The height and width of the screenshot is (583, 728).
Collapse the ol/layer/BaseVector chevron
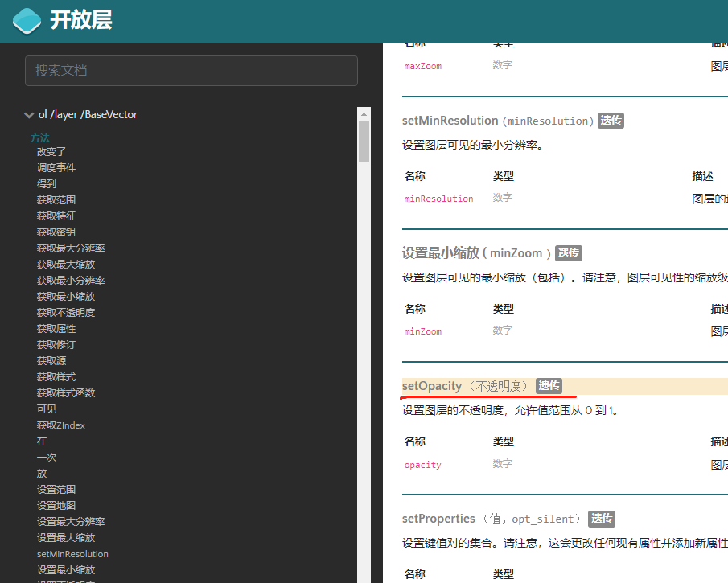29,115
